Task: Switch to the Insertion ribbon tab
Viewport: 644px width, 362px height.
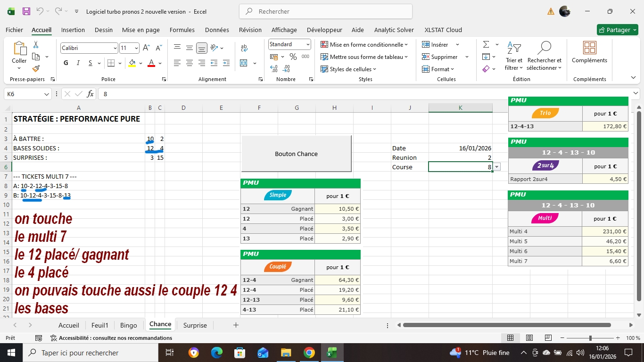Action: 73,30
